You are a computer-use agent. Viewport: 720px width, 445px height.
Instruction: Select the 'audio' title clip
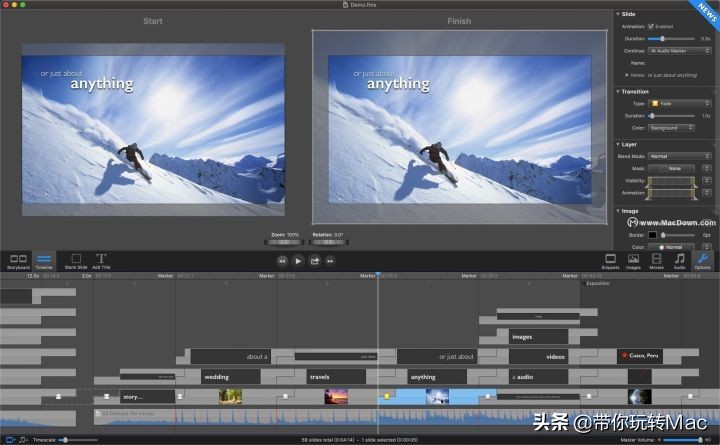tap(538, 377)
